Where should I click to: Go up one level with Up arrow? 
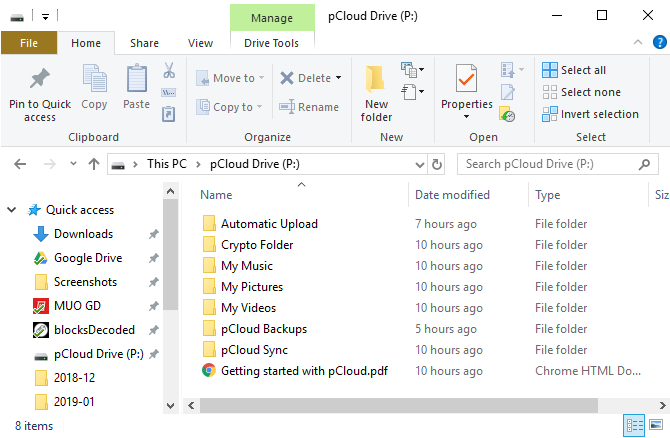[x=94, y=164]
